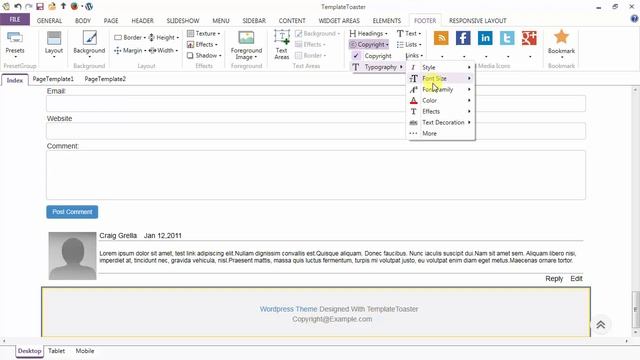Switch to the PageTemplate2 tab
The height and width of the screenshot is (360, 640).
[105, 79]
